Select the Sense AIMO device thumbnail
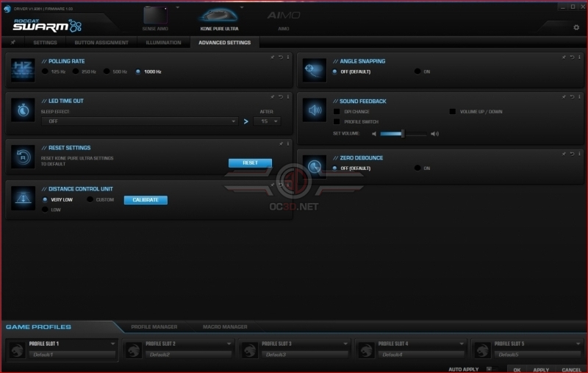This screenshot has height=373, width=588. [x=155, y=15]
